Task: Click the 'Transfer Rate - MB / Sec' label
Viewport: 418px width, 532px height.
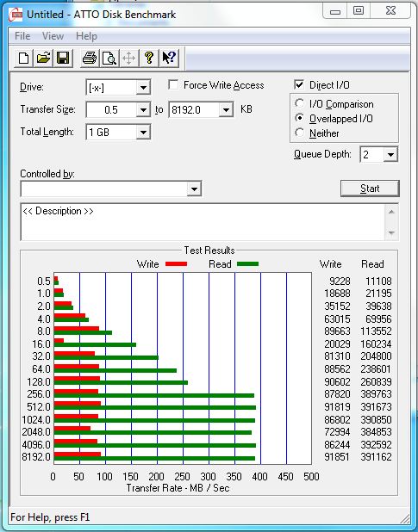Action: (178, 488)
